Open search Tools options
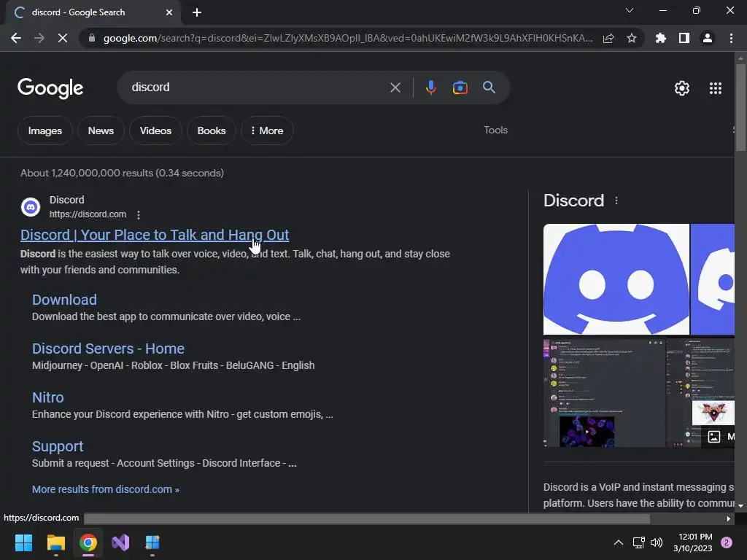747x560 pixels. 495,130
